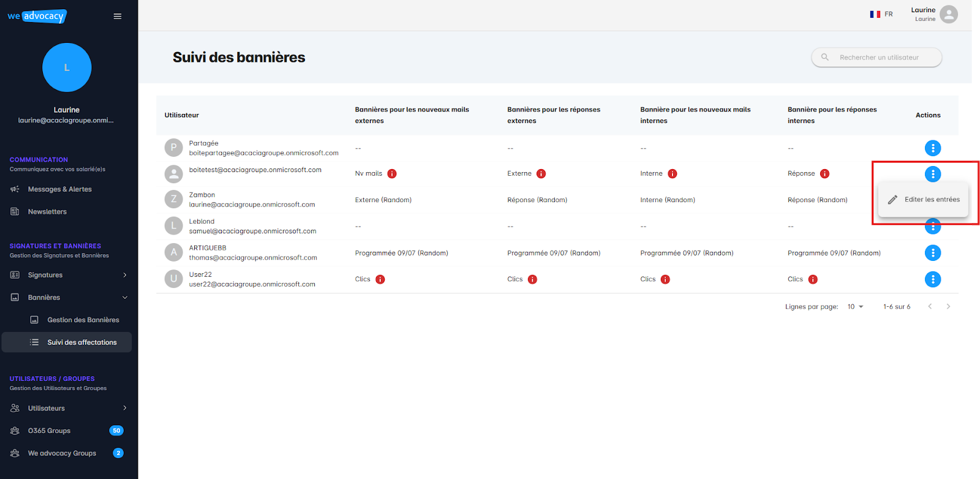Screen dimensions: 980x479
Task: Expand the Utilisateurs submenu chevron
Action: point(125,408)
